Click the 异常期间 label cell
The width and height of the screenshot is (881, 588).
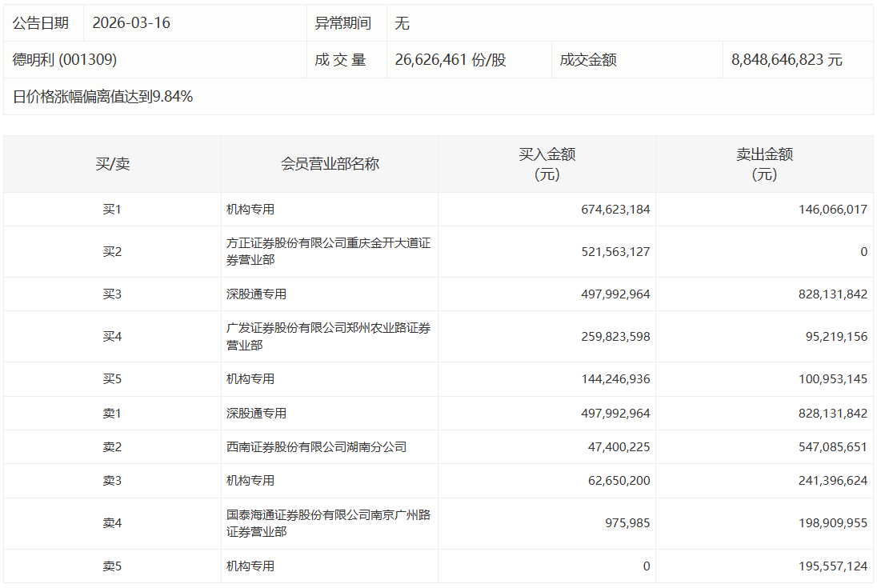pyautogui.click(x=343, y=23)
